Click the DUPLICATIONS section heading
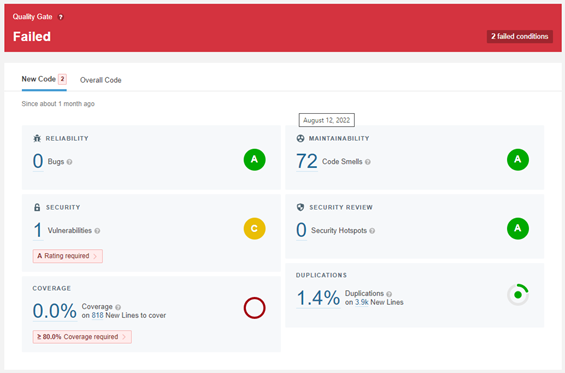 (x=321, y=275)
